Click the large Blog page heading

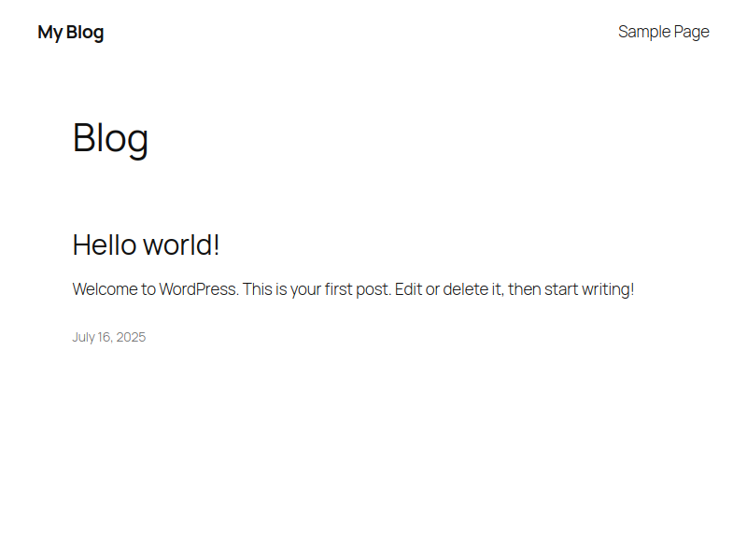(x=110, y=138)
